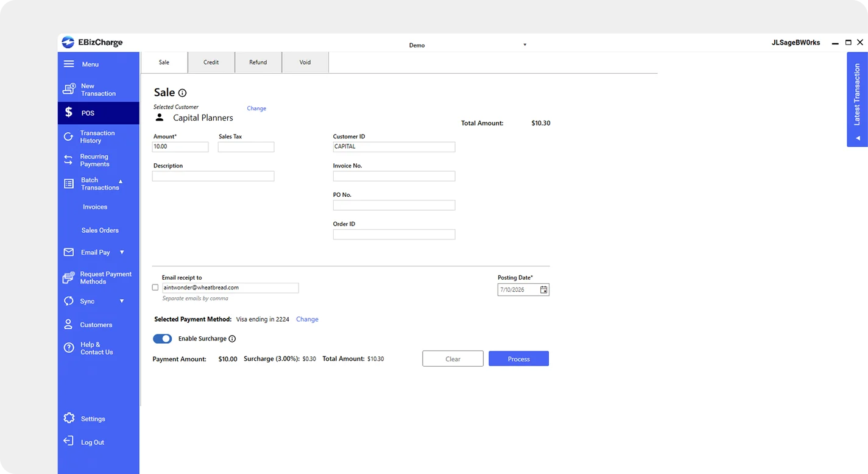Click the Invoice No. field

pyautogui.click(x=394, y=176)
